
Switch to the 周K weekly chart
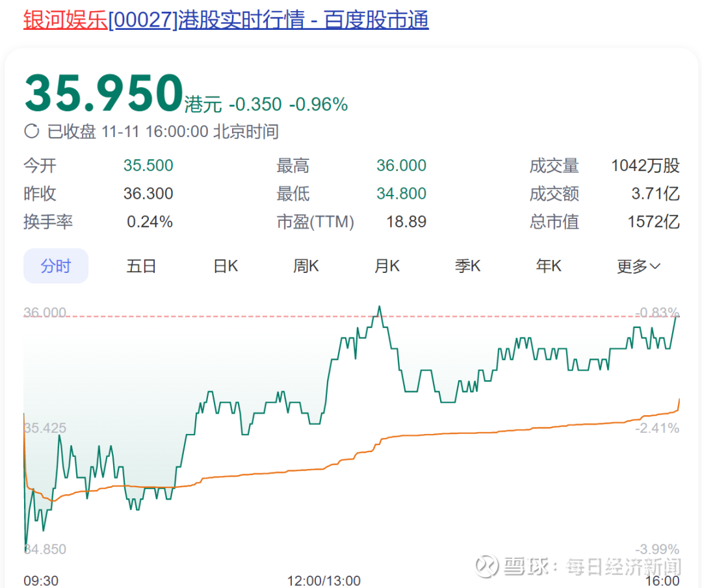(306, 266)
